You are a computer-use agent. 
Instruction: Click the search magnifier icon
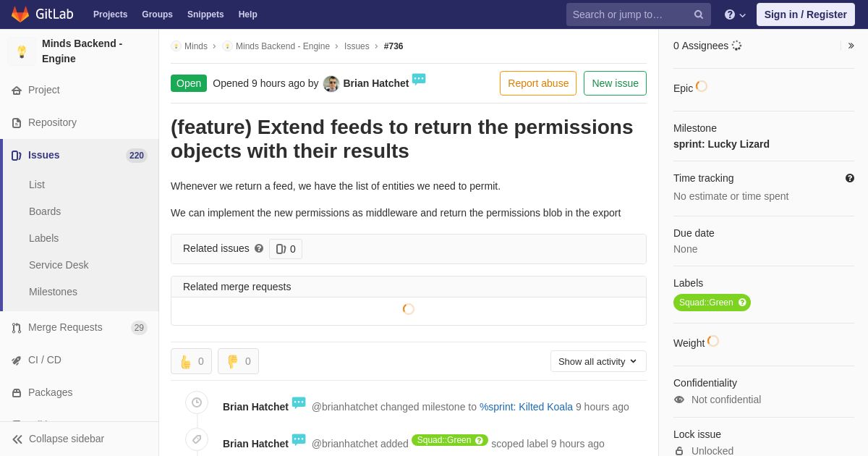point(699,14)
